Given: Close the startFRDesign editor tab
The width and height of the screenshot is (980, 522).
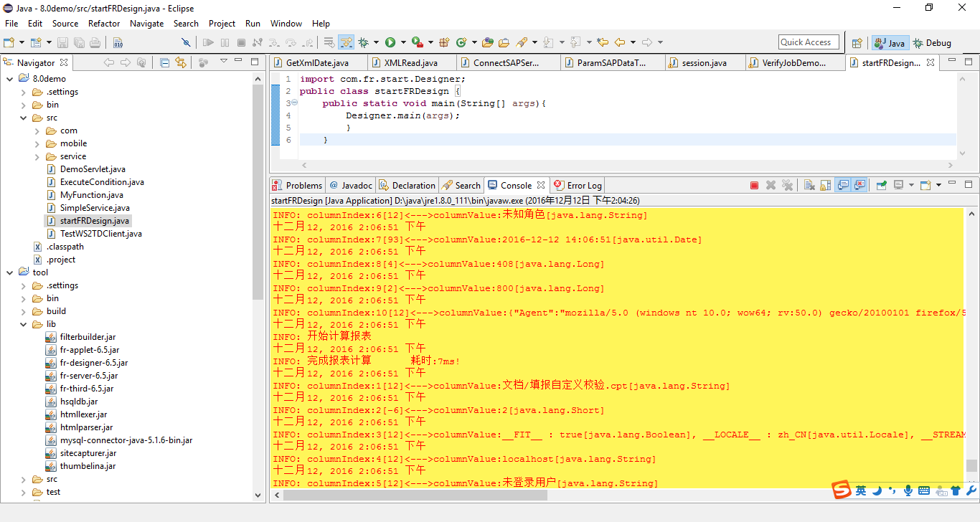Looking at the screenshot, I should (930, 62).
